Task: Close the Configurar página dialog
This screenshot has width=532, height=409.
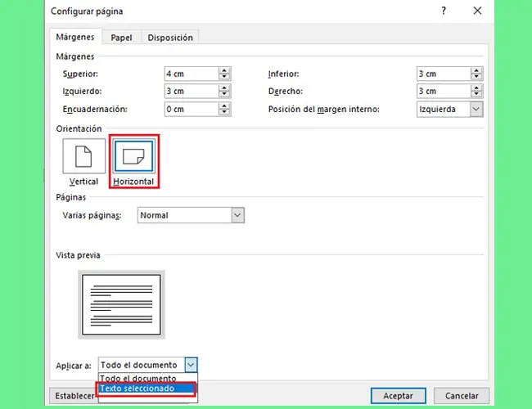Action: tap(477, 11)
